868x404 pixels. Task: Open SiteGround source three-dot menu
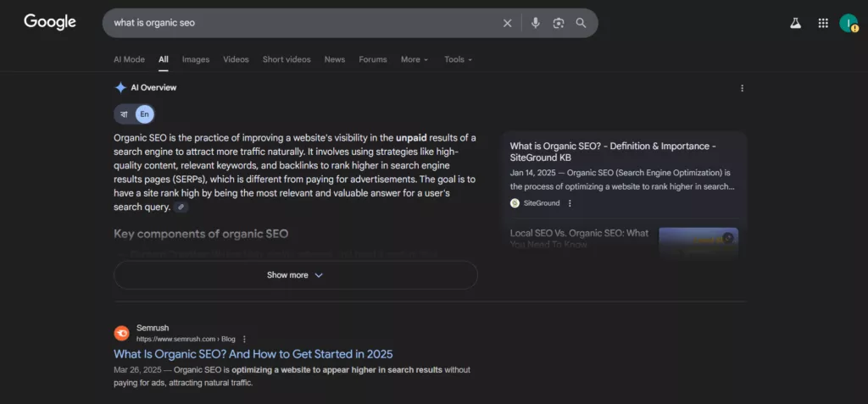click(570, 203)
